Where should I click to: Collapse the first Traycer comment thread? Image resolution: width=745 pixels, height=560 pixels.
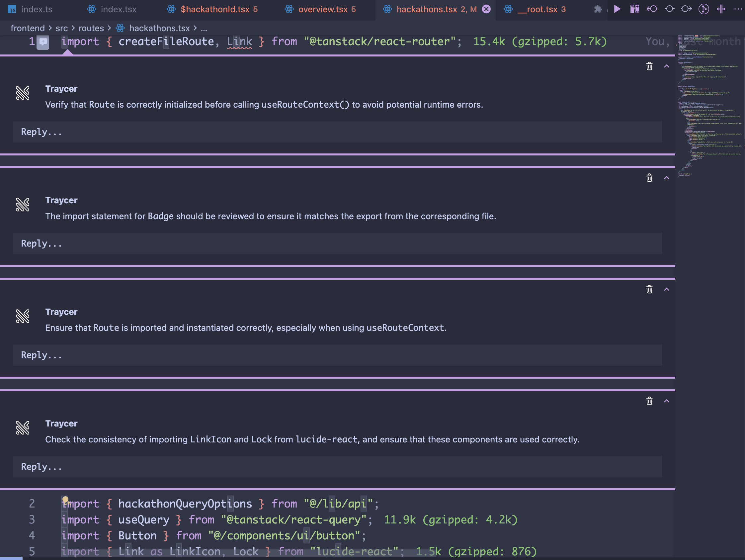666,66
